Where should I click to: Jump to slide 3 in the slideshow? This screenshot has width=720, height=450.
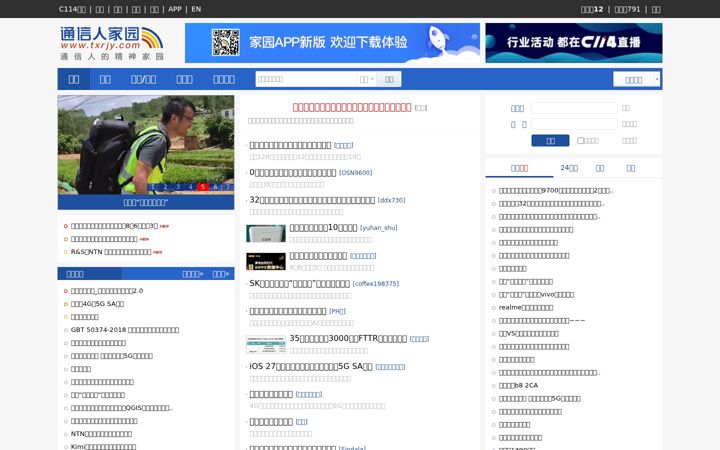point(178,187)
